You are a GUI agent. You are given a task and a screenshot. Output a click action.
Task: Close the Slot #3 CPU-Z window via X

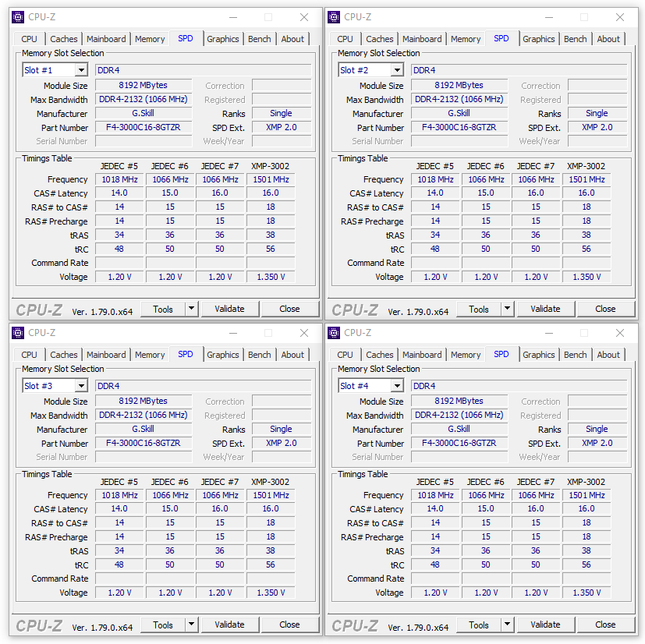[x=304, y=333]
